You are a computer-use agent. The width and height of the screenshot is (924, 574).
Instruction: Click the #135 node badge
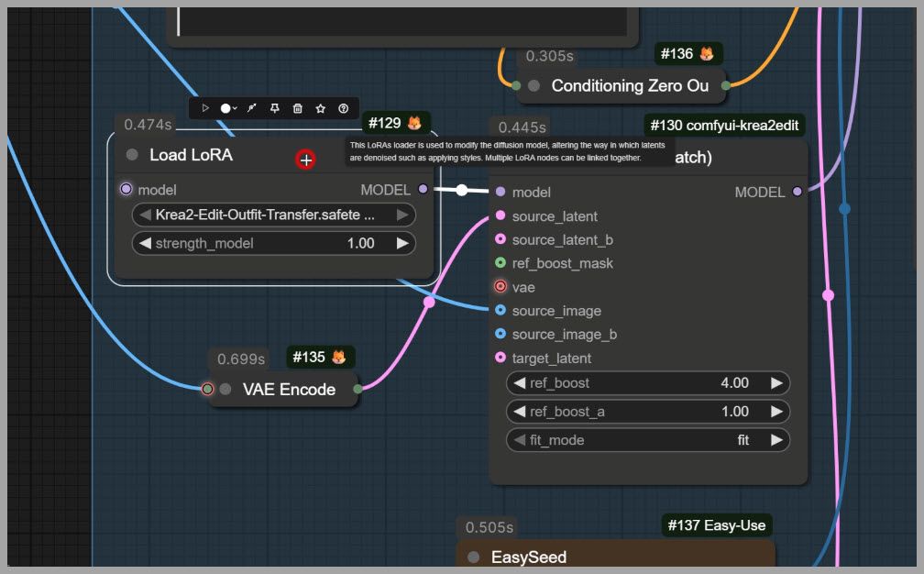click(x=320, y=357)
